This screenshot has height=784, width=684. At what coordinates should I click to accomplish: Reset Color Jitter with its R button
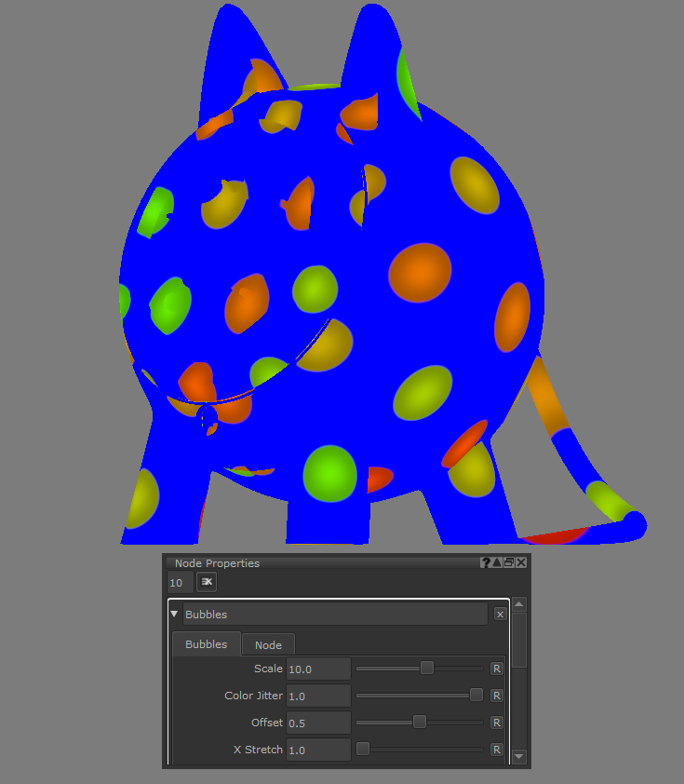click(x=497, y=696)
